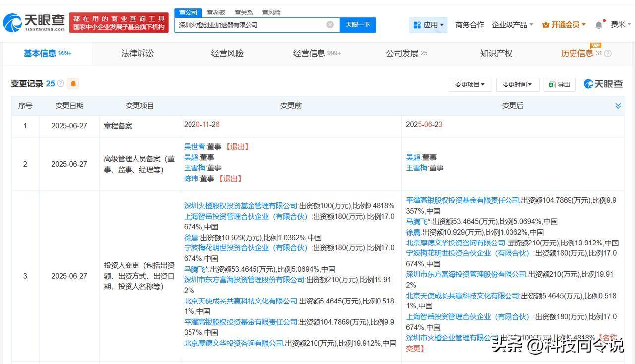
Task: Open 上海智岳投资管理合伙企业 link in 变更前
Action: click(247, 217)
